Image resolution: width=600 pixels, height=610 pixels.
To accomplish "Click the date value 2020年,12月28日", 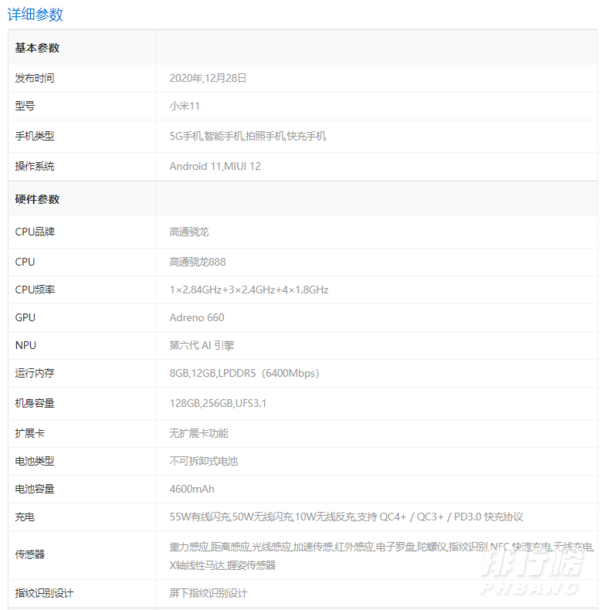I will coord(208,78).
